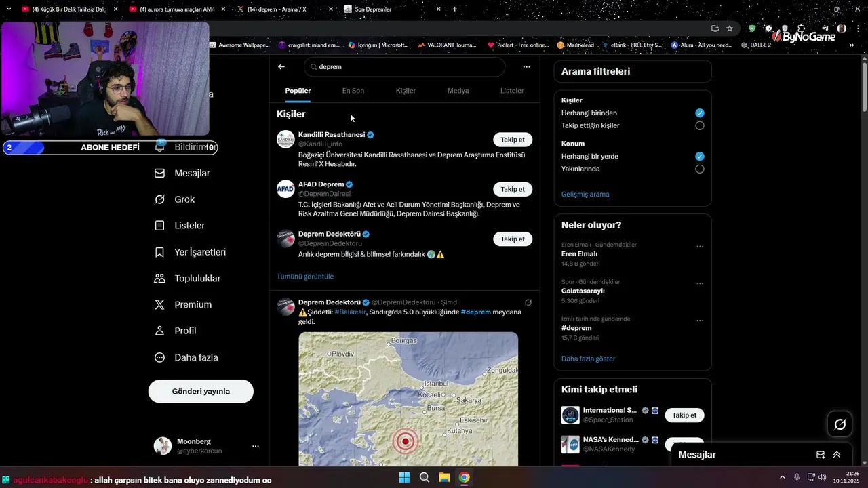Open the VALORANT Tourna... bookmark
Screen dimensions: 868x488
pyautogui.click(x=447, y=45)
